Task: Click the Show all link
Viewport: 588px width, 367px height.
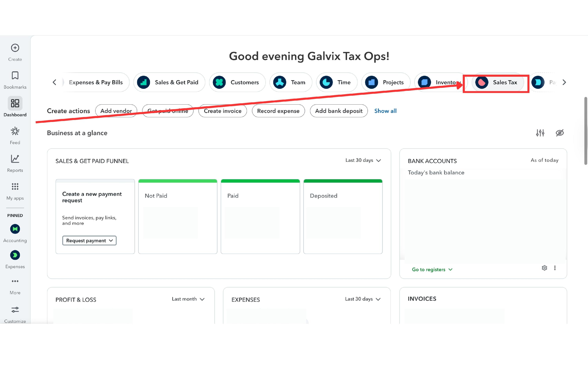Action: click(x=385, y=111)
